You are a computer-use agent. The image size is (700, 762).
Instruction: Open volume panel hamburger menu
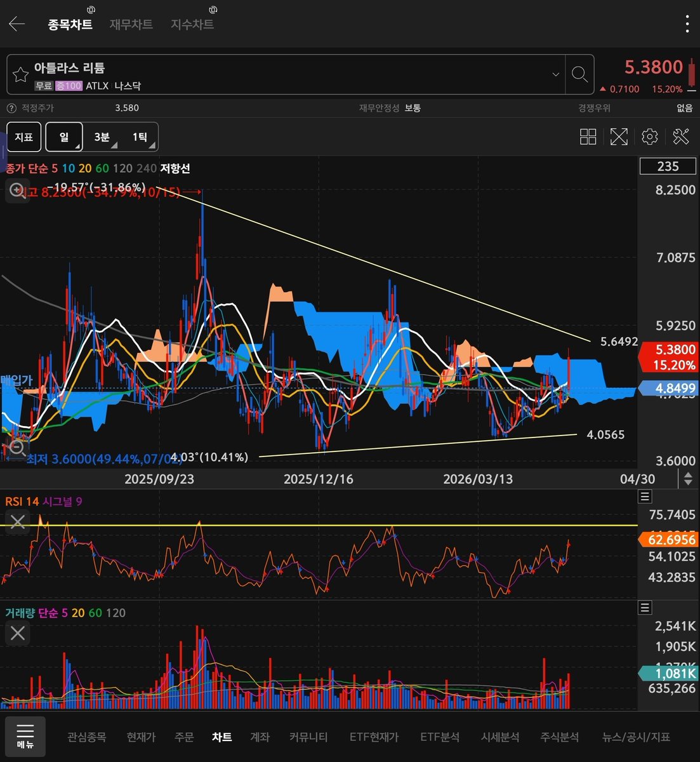pyautogui.click(x=645, y=608)
